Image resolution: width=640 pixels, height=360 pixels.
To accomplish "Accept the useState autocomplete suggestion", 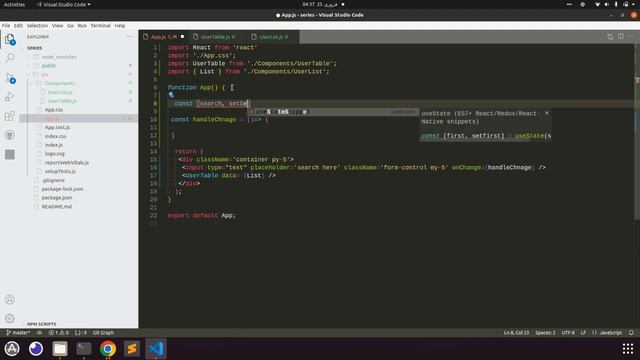I will pos(333,111).
